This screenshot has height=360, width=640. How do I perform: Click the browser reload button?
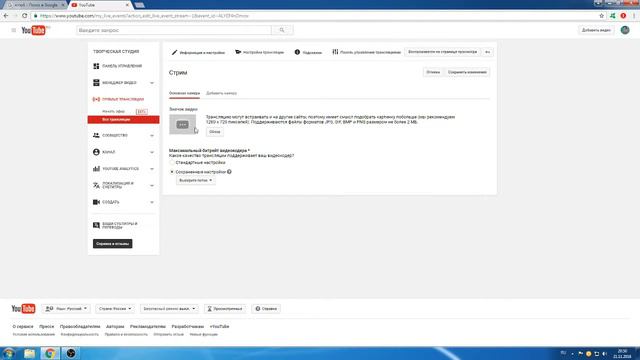click(24, 16)
